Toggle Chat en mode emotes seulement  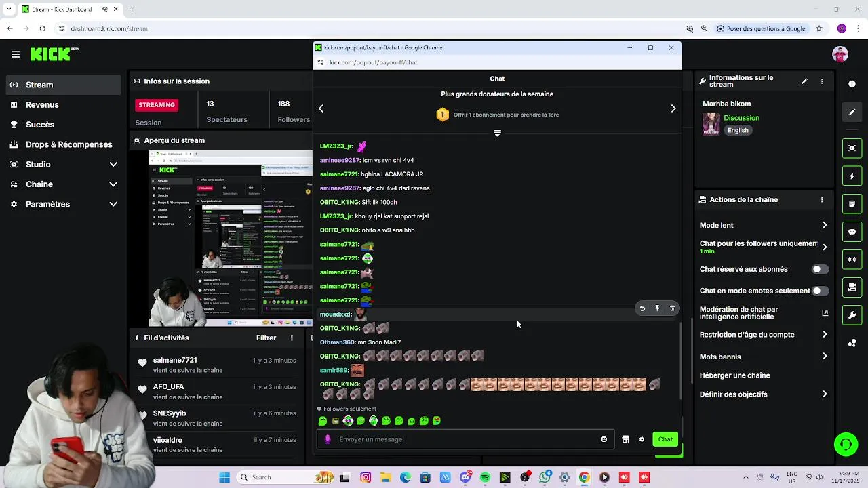[x=820, y=291]
